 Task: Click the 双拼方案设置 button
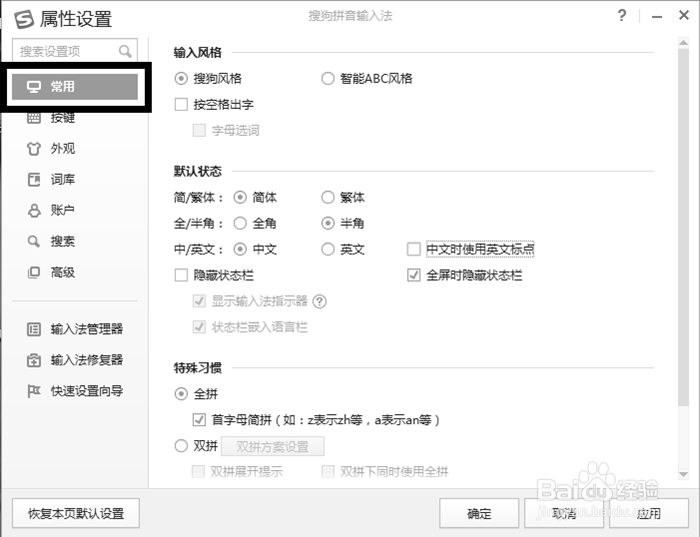(x=273, y=446)
